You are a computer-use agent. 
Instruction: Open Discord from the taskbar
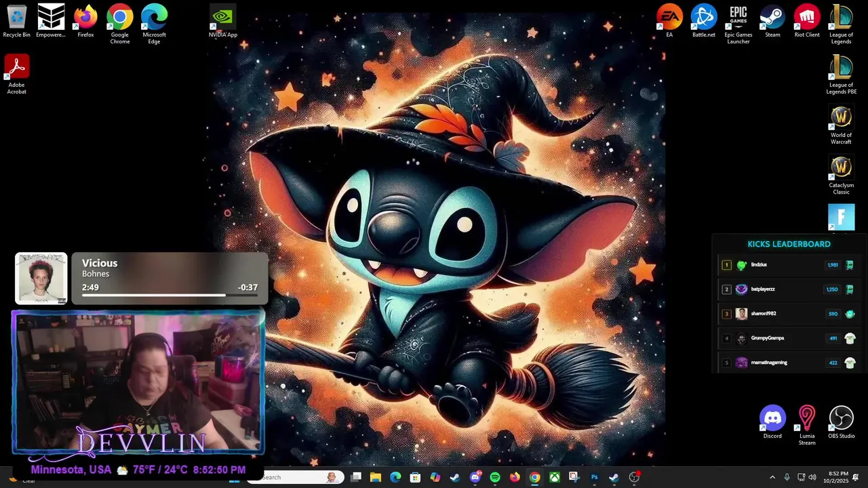click(475, 477)
